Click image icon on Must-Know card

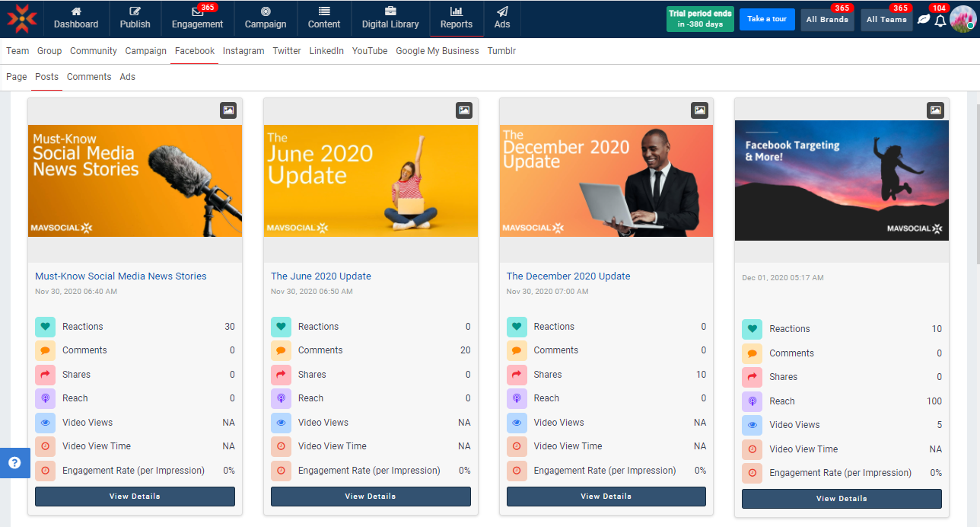point(228,110)
